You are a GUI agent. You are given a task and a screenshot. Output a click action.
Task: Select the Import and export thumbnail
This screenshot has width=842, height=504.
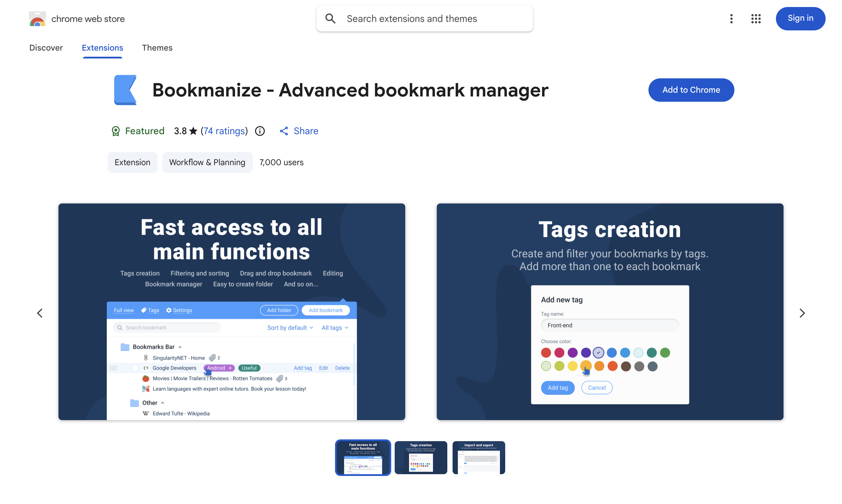[x=479, y=458]
